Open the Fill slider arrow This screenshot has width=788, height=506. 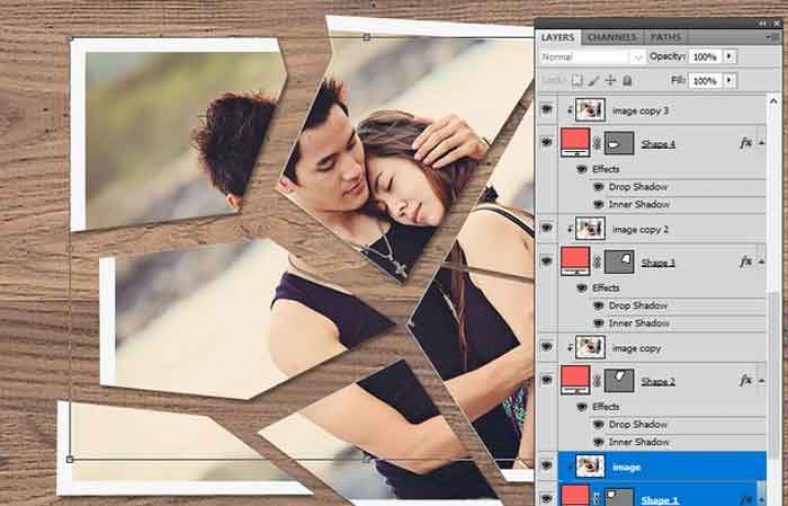730,80
